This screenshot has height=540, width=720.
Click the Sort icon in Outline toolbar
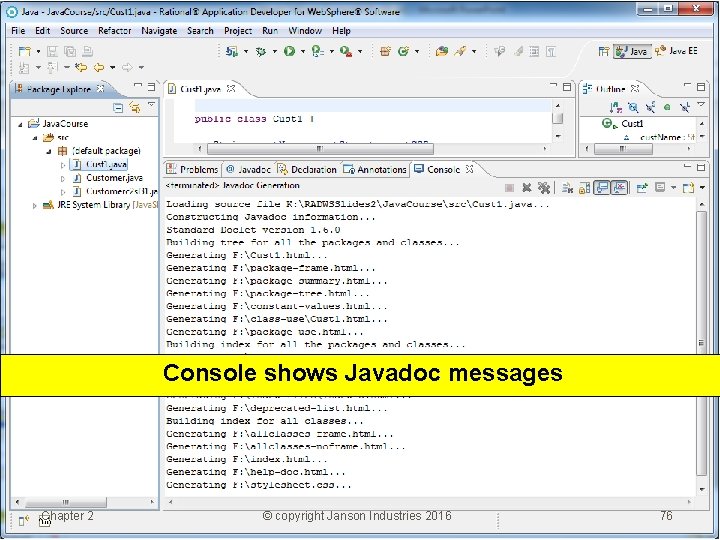[615, 108]
